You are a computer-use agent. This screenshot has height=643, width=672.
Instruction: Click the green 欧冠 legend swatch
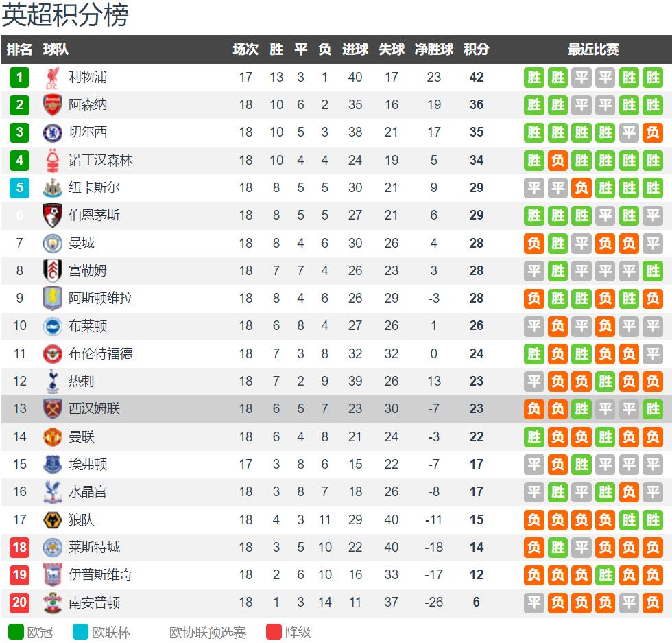pos(16,632)
